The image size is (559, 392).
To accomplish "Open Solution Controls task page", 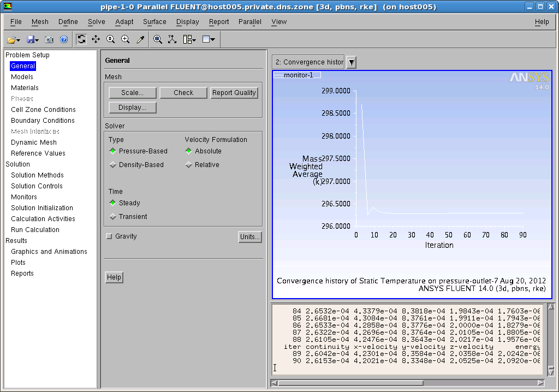I will click(37, 186).
